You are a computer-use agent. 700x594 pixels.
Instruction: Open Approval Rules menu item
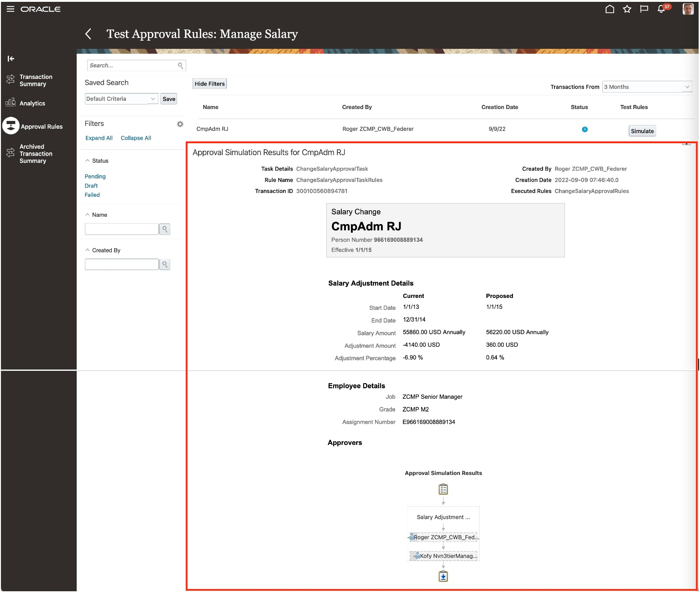pos(42,127)
